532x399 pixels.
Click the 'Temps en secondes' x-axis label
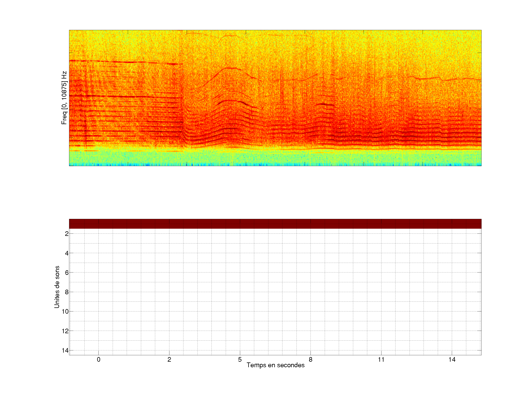click(275, 365)
